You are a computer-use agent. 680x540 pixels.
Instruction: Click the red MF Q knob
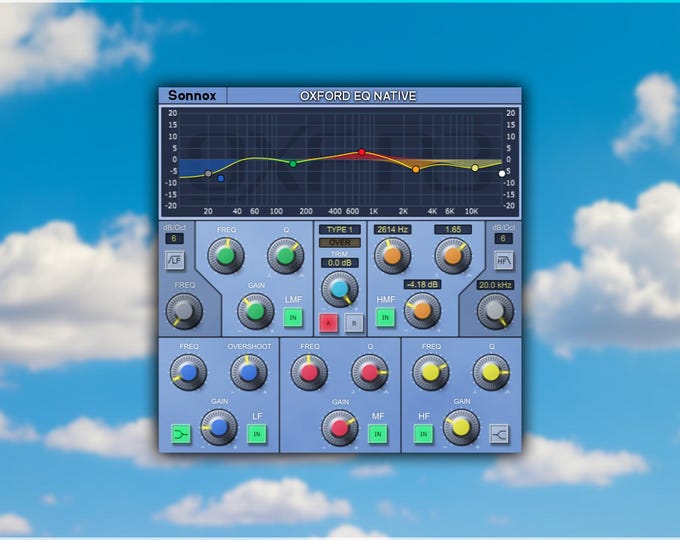click(369, 372)
